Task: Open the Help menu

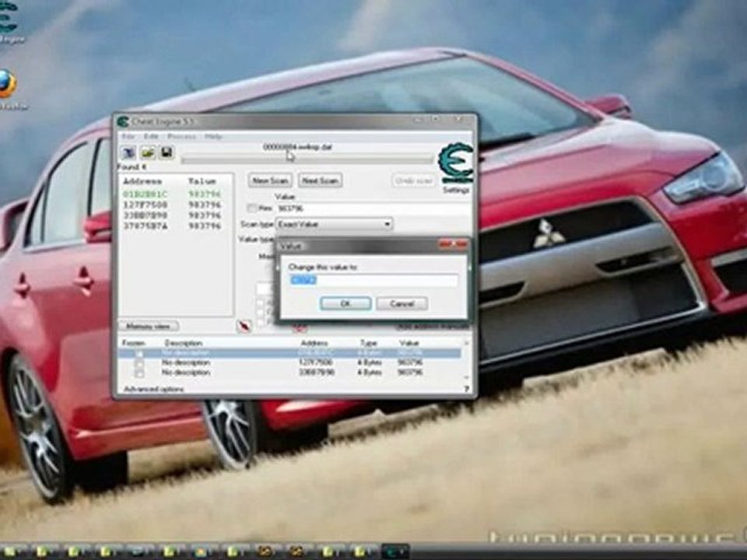Action: click(x=213, y=136)
